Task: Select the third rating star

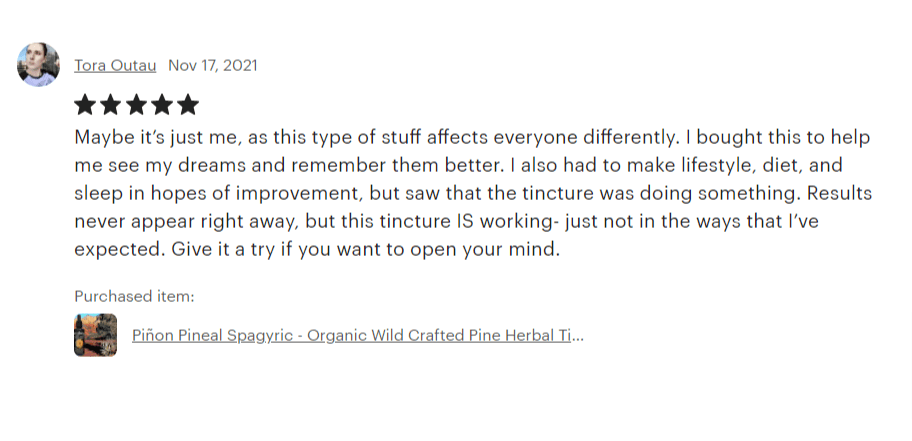Action: point(137,105)
